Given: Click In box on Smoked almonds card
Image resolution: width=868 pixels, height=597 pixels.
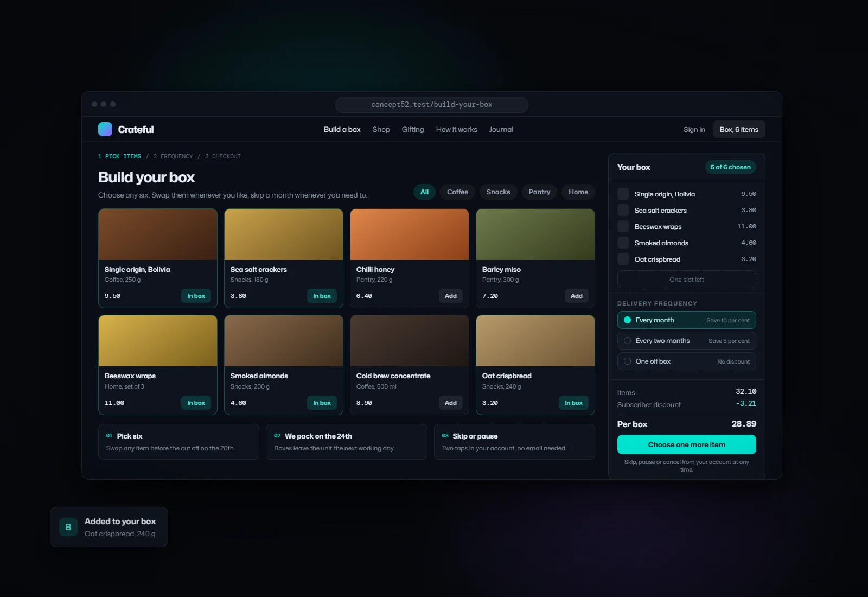Looking at the screenshot, I should click(x=322, y=403).
